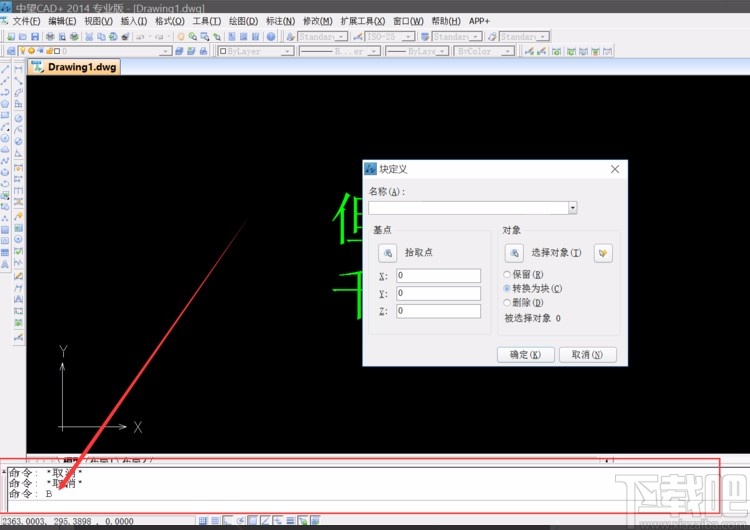Image resolution: width=750 pixels, height=530 pixels.
Task: Select the Ellipse tool in draw toolbar
Action: tap(5, 173)
